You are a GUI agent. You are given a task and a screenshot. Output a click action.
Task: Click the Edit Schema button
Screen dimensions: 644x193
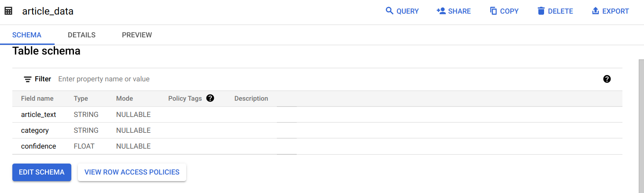(x=42, y=172)
